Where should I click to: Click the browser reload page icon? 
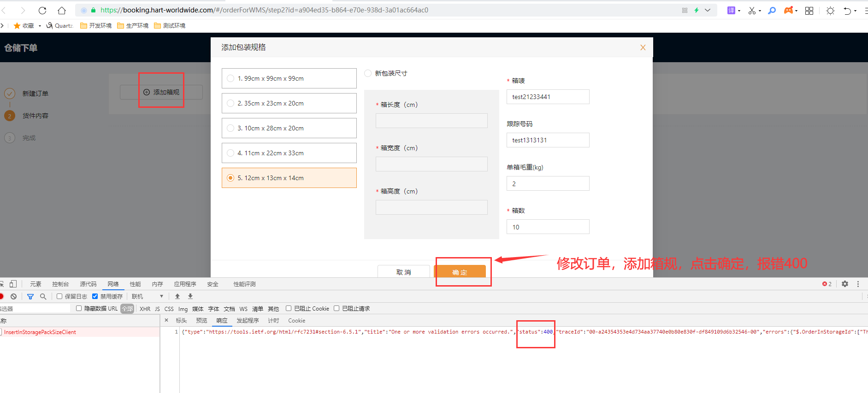tap(42, 10)
